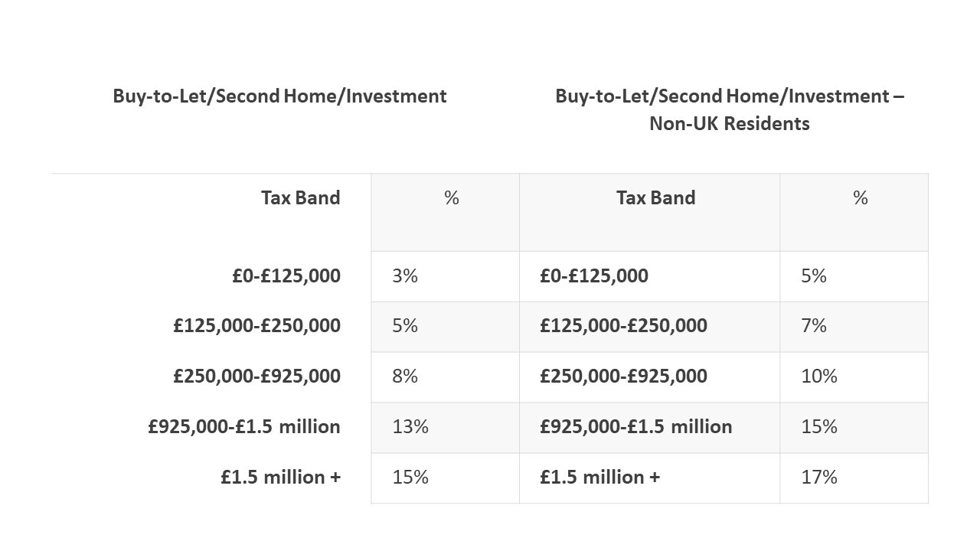The height and width of the screenshot is (551, 980).
Task: Click the "Non-UK Residents" heading text
Action: (729, 123)
